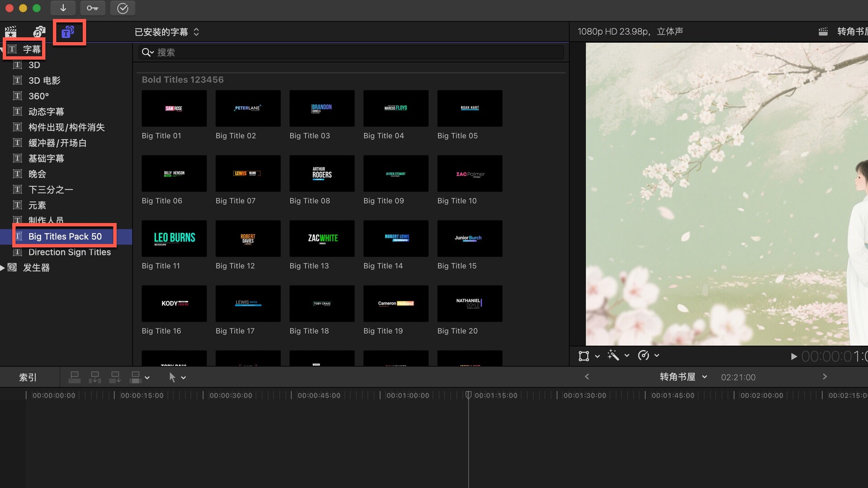
Task: Click the Transform tool icon under viewer
Action: (584, 356)
